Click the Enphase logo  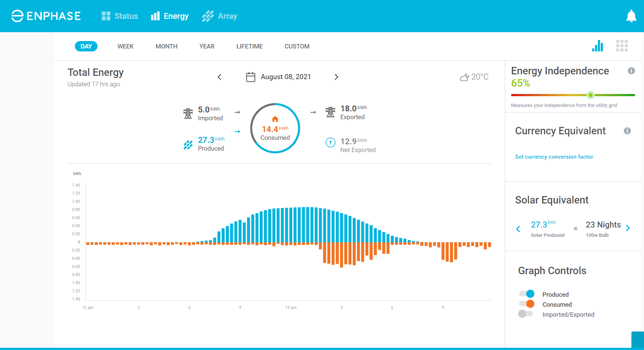click(x=46, y=16)
